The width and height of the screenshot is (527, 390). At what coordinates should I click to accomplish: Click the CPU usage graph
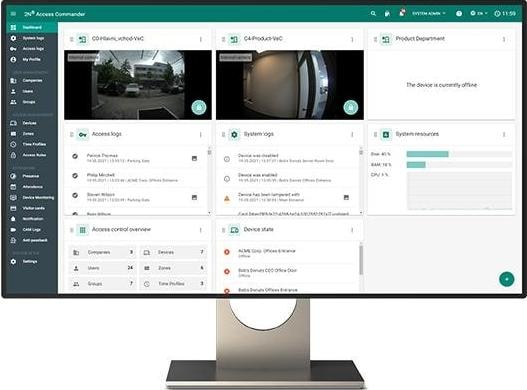click(x=459, y=191)
